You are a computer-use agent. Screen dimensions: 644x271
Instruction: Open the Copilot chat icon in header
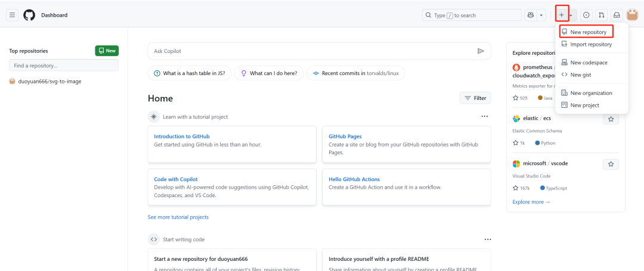coord(531,15)
